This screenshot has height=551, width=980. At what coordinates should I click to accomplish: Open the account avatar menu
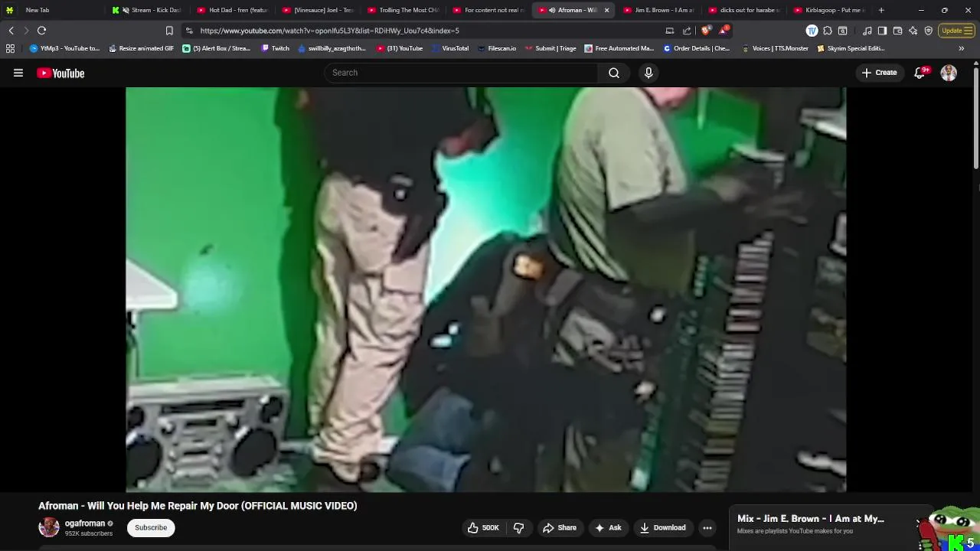(x=949, y=73)
